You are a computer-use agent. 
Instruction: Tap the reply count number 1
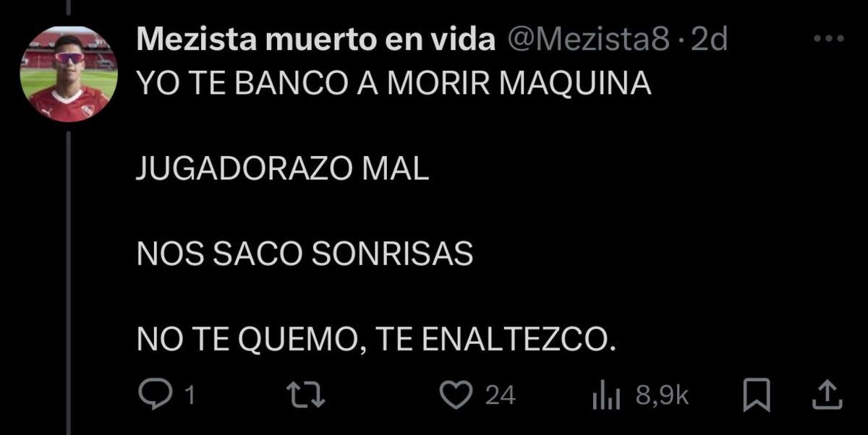click(190, 396)
